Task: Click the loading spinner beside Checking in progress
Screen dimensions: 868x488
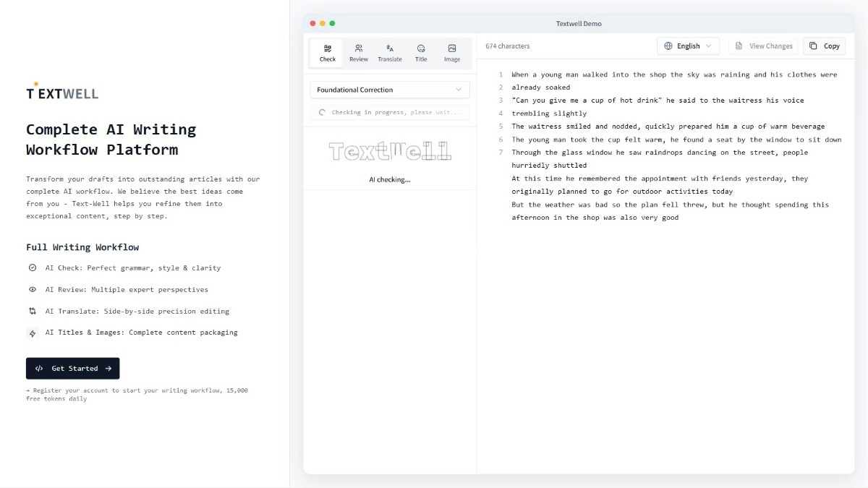Action: (x=322, y=113)
